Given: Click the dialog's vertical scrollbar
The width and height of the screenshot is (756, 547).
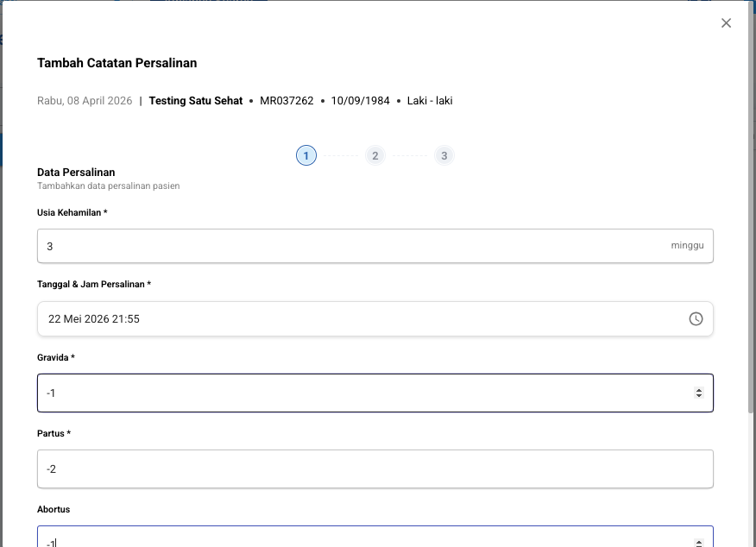Looking at the screenshot, I should pos(752,259).
